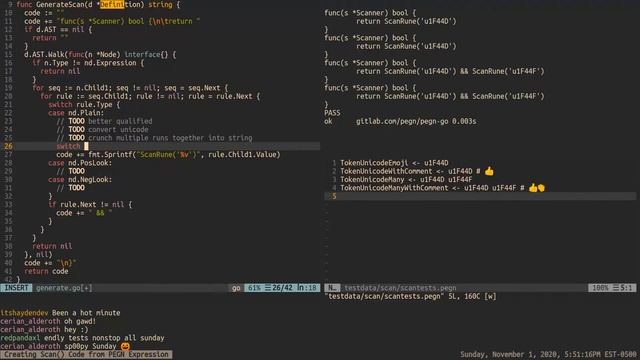Click the 'TODO better qualified' comment
Viewport: 640px width, 360px height.
(x=104, y=121)
